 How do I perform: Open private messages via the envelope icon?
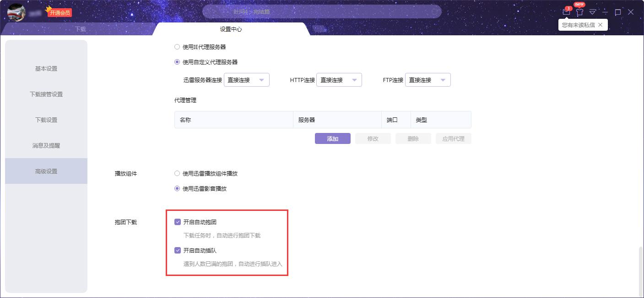coord(566,12)
